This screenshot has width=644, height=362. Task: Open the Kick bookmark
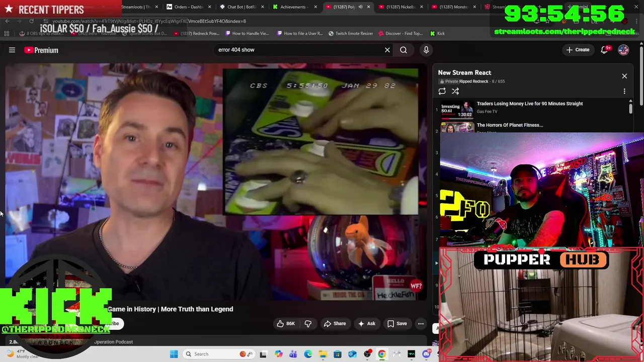pyautogui.click(x=437, y=33)
